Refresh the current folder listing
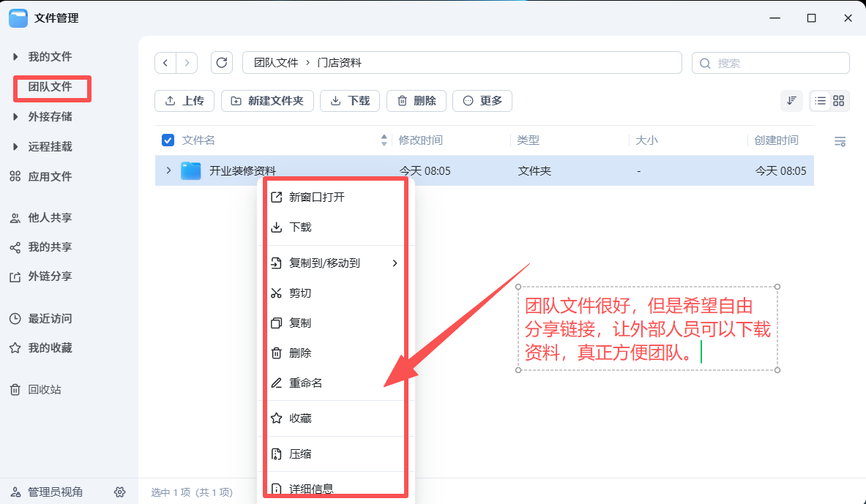Viewport: 866px width, 504px height. 222,63
